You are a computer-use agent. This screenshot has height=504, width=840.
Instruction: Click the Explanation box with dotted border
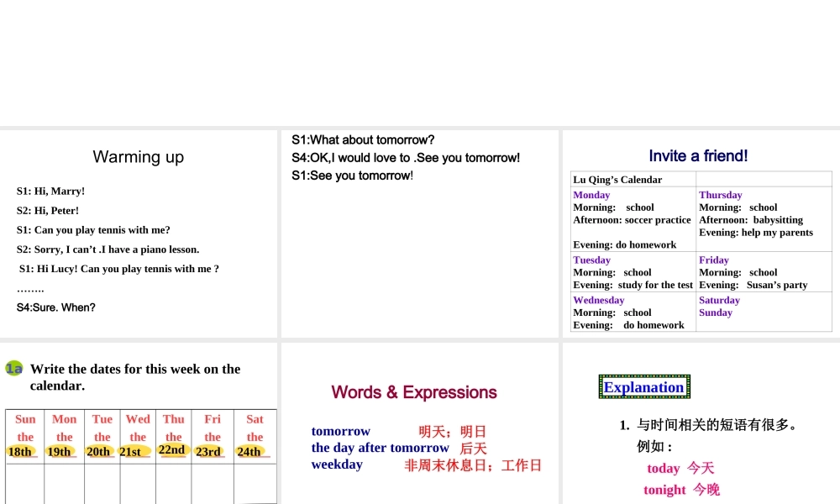(x=644, y=387)
